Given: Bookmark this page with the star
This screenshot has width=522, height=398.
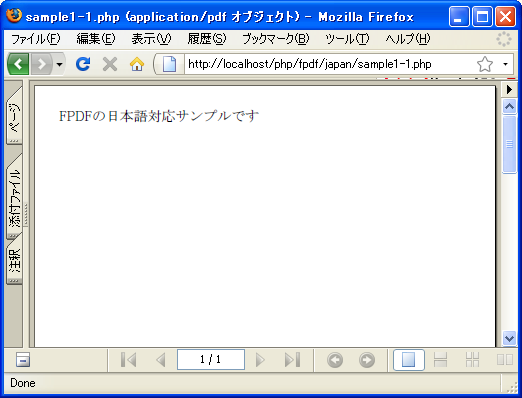Looking at the screenshot, I should (485, 64).
